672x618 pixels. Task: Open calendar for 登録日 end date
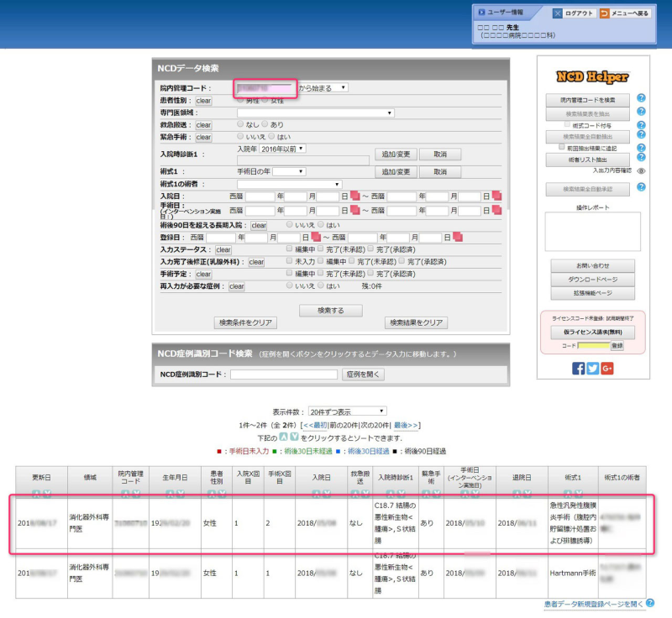pos(457,237)
